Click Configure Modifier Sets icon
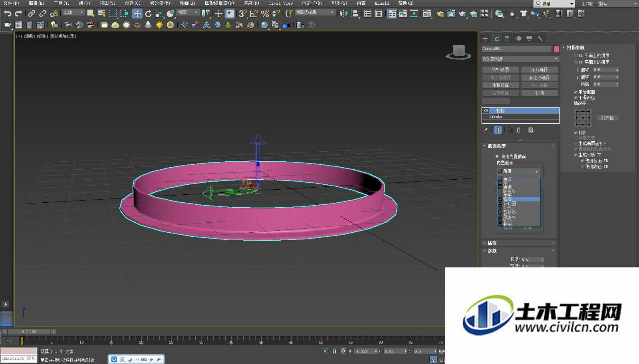The height and width of the screenshot is (364, 639). coord(531,130)
